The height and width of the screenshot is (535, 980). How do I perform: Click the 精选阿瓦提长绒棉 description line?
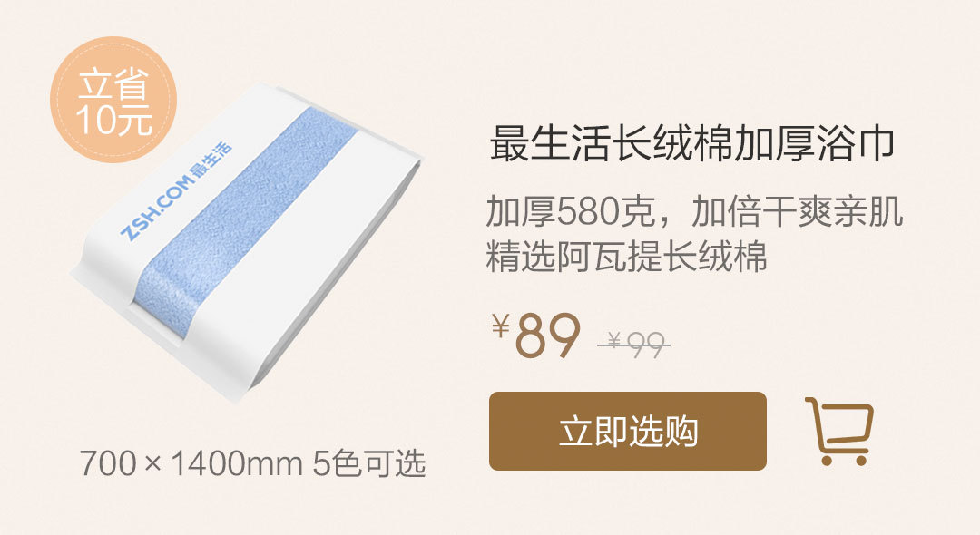tap(626, 257)
